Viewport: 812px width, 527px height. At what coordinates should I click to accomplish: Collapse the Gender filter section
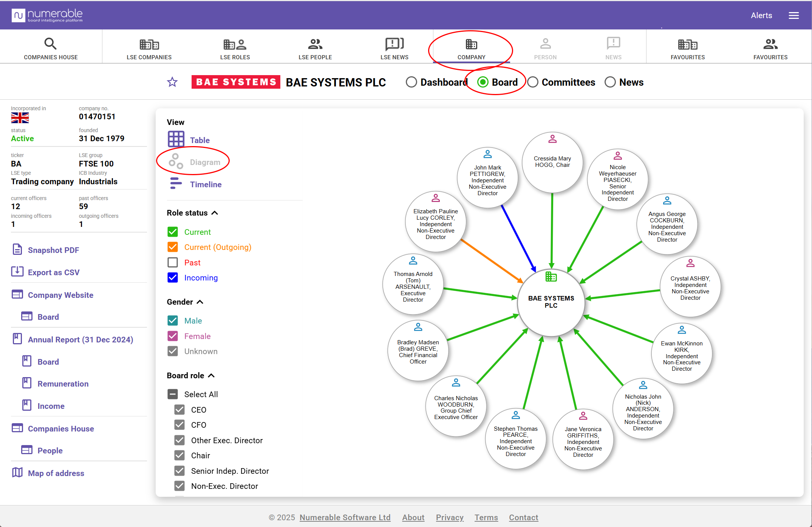click(200, 302)
